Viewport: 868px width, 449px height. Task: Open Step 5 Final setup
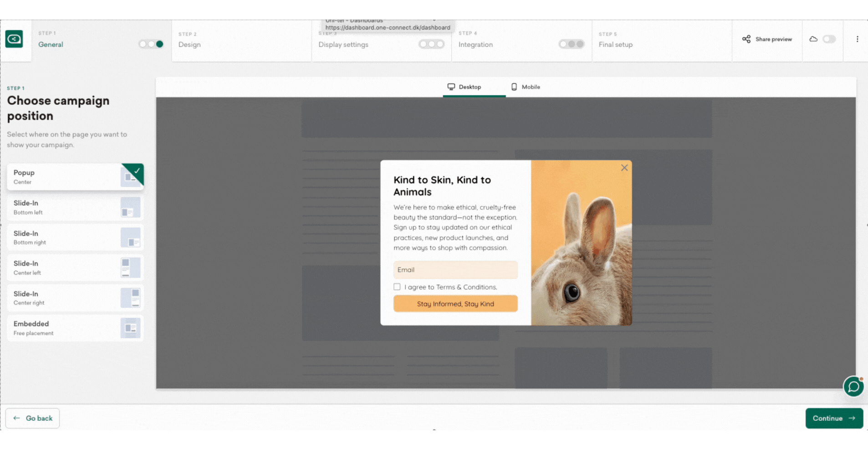(615, 45)
